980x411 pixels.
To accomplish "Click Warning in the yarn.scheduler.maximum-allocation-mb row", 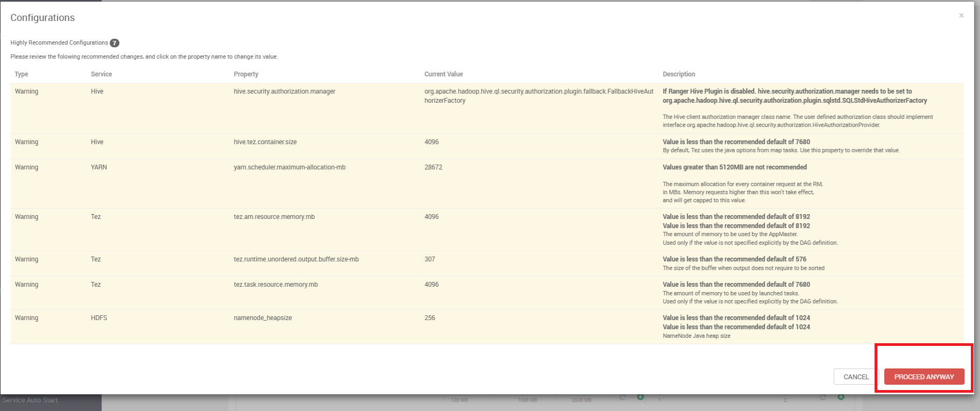I will click(x=27, y=167).
